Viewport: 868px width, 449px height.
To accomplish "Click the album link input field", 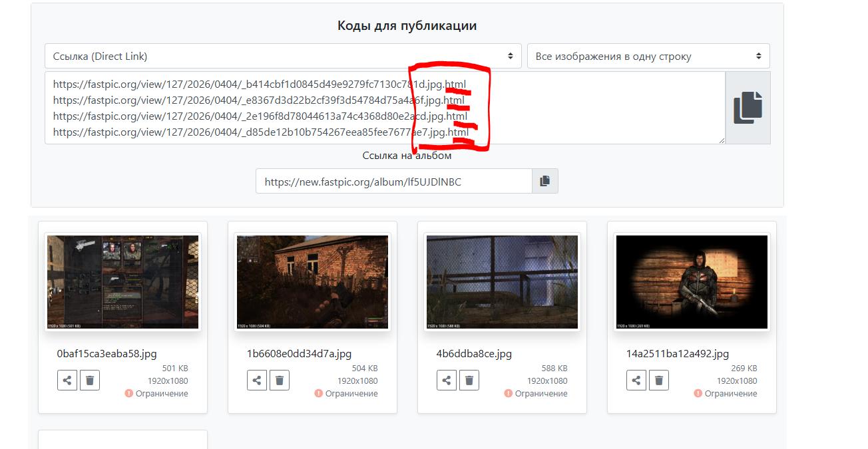I will (393, 182).
